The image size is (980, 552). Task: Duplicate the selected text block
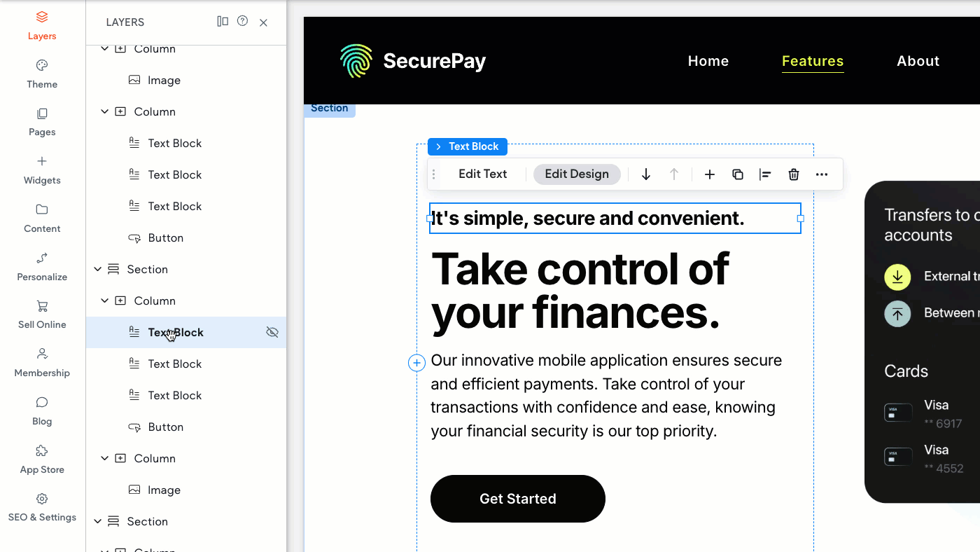pyautogui.click(x=738, y=174)
